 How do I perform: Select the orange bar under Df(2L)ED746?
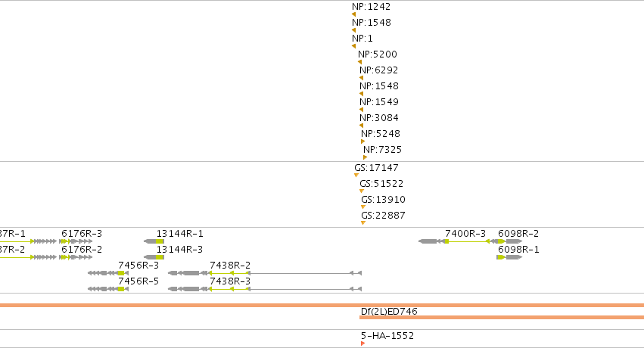pos(502,317)
